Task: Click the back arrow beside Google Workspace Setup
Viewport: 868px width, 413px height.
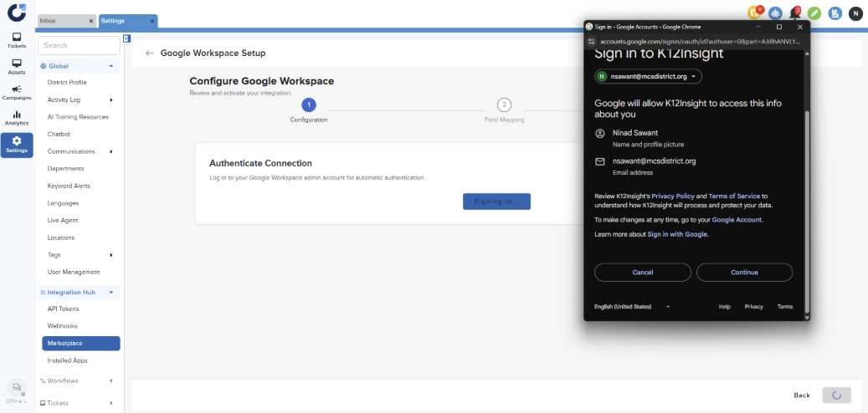Action: 150,53
